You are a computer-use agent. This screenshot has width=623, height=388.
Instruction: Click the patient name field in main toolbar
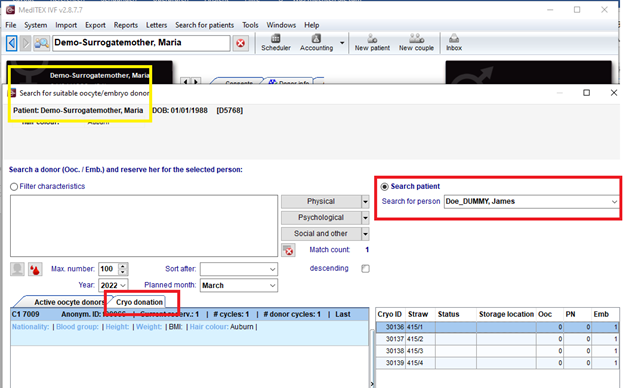coord(141,43)
